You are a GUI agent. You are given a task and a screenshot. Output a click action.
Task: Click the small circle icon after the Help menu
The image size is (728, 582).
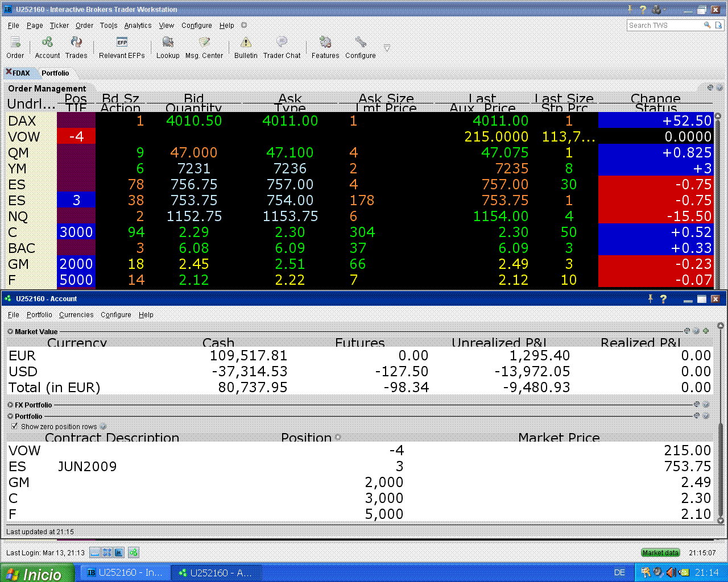tap(244, 25)
